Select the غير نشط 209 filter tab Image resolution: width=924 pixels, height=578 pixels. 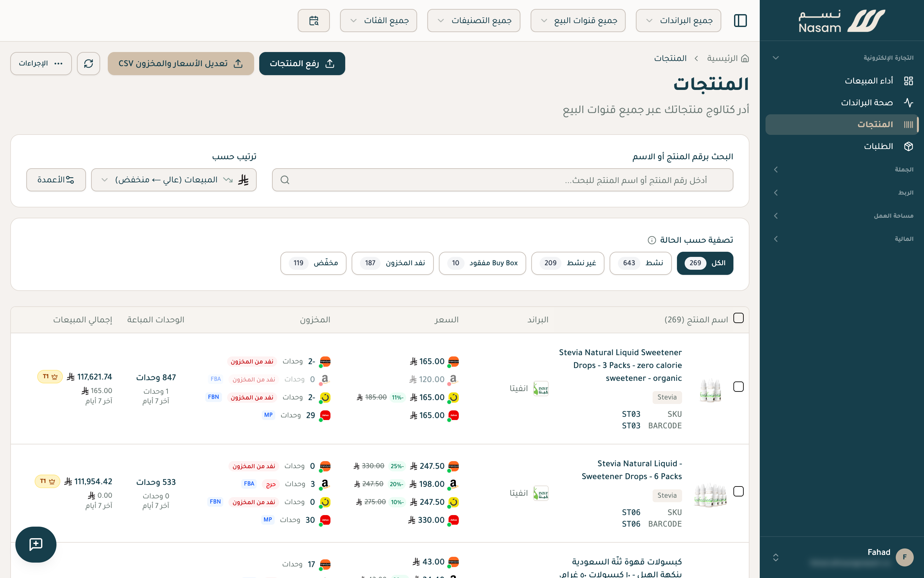(x=567, y=263)
